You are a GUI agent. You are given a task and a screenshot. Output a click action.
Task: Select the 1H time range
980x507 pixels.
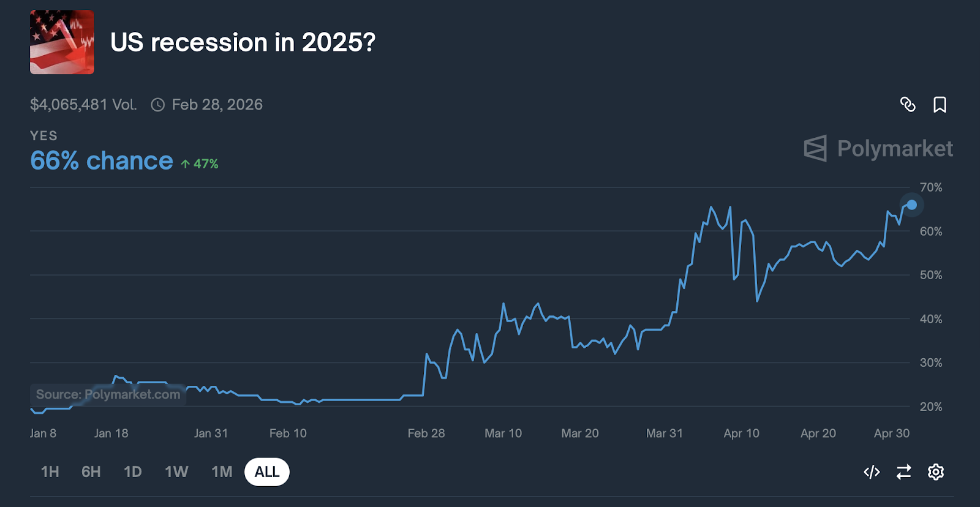50,472
